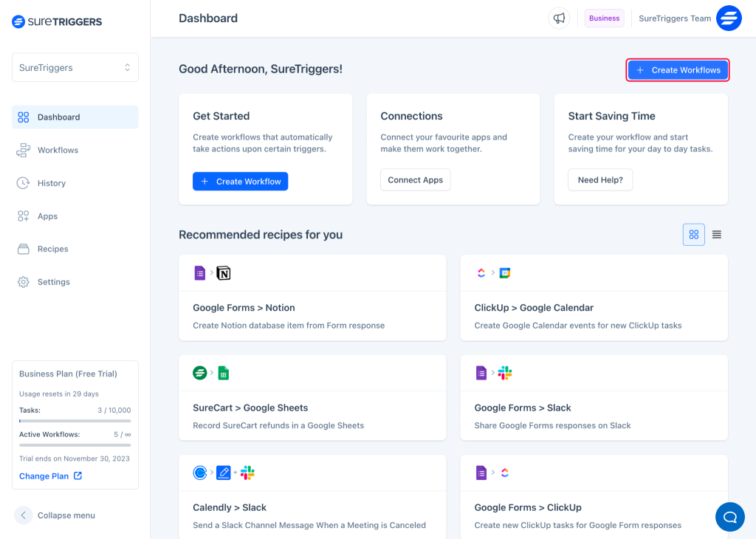This screenshot has height=539, width=756.
Task: Click the SureTriggers logo
Action: (x=56, y=21)
